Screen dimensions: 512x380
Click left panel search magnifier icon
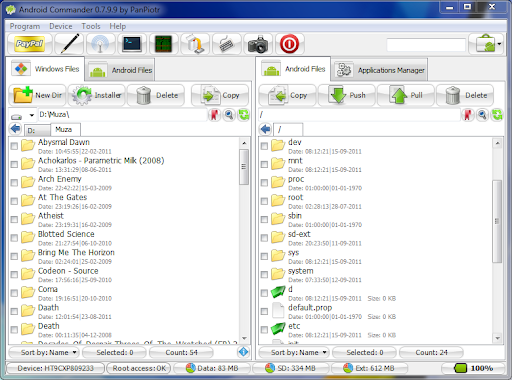(x=229, y=115)
